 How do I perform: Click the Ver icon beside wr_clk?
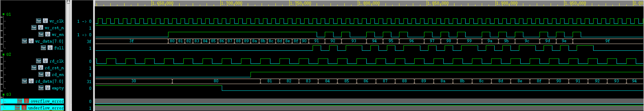pyautogui.click(x=38, y=21)
